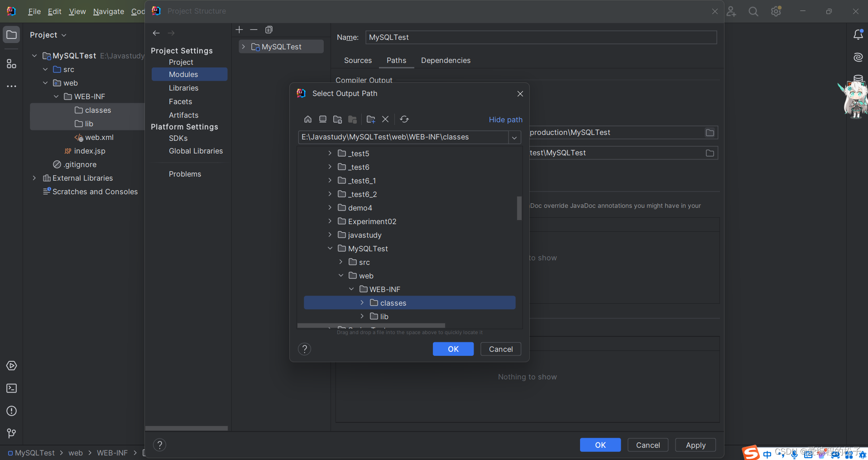Confirm output path with OK button
The height and width of the screenshot is (460, 868).
coord(453,349)
